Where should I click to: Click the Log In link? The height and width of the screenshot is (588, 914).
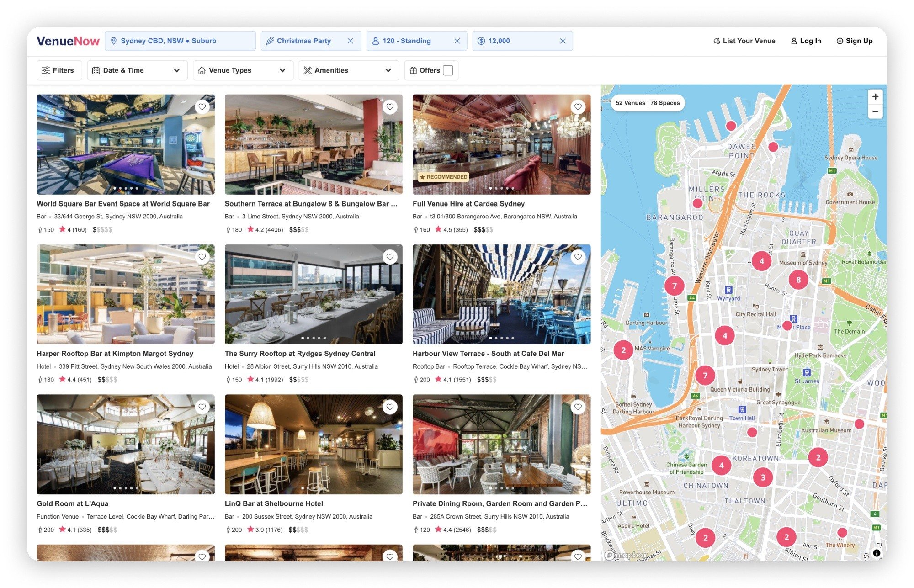tap(806, 41)
